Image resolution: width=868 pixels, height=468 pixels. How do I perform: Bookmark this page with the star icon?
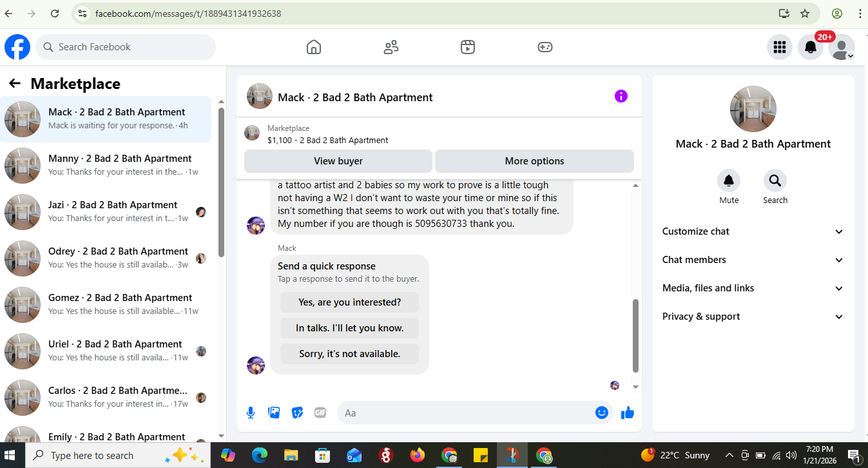(x=805, y=13)
